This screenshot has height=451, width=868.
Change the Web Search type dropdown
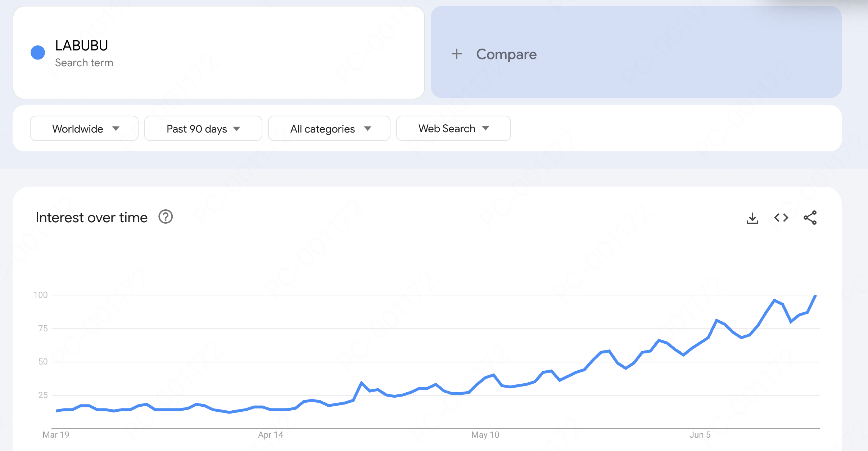(453, 128)
